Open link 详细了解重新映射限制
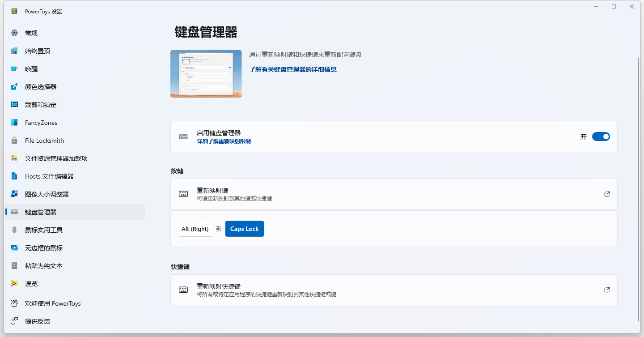The width and height of the screenshot is (644, 337). [x=224, y=141]
